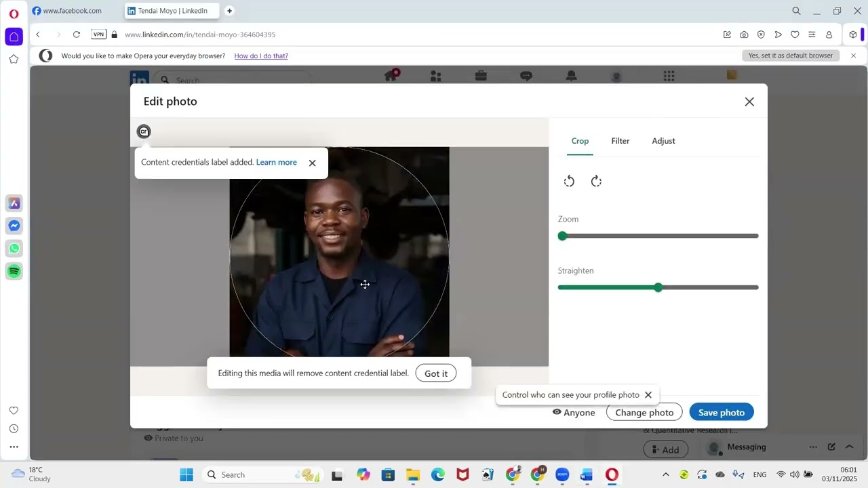
Task: Open WhatsApp in the Opera sidebar
Action: click(x=14, y=248)
